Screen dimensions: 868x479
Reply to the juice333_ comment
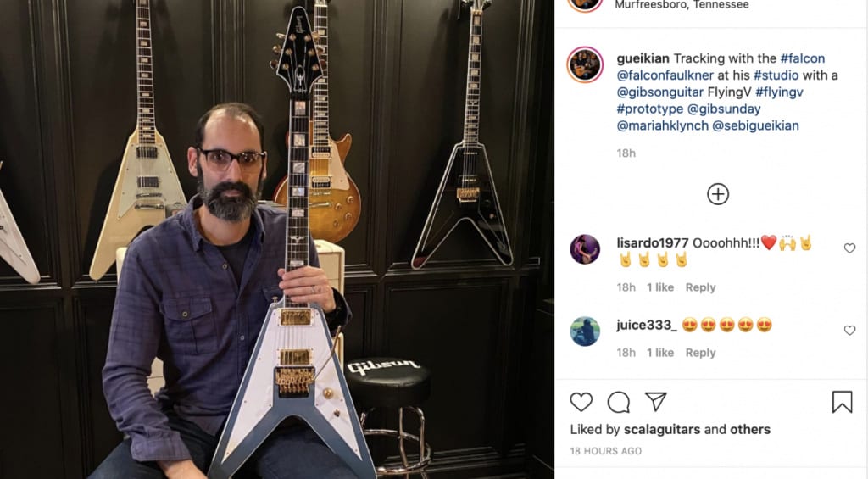click(x=700, y=353)
